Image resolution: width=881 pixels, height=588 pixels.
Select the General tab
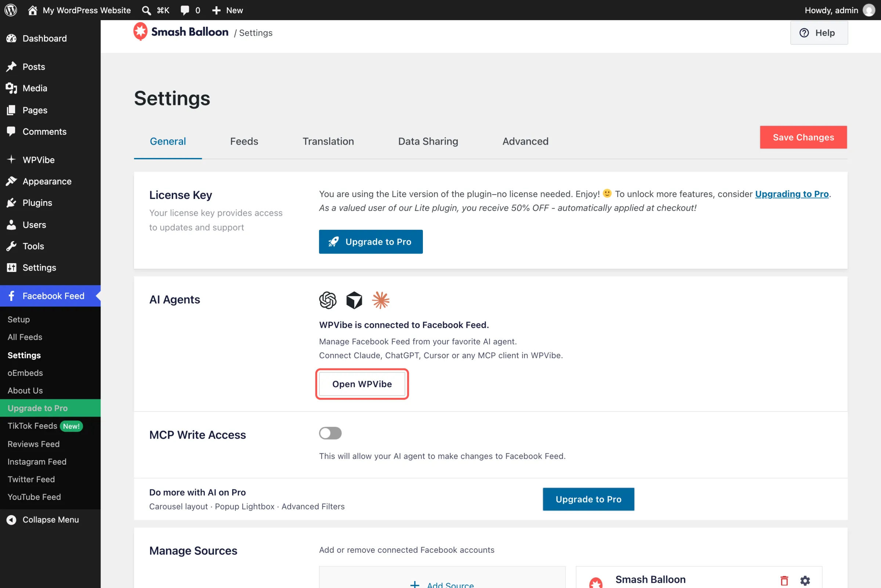(168, 141)
